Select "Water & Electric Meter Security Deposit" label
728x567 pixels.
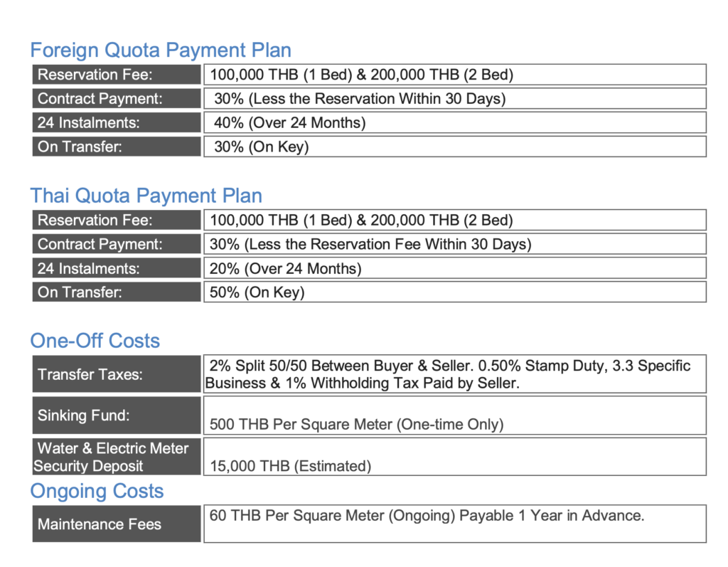click(x=117, y=457)
